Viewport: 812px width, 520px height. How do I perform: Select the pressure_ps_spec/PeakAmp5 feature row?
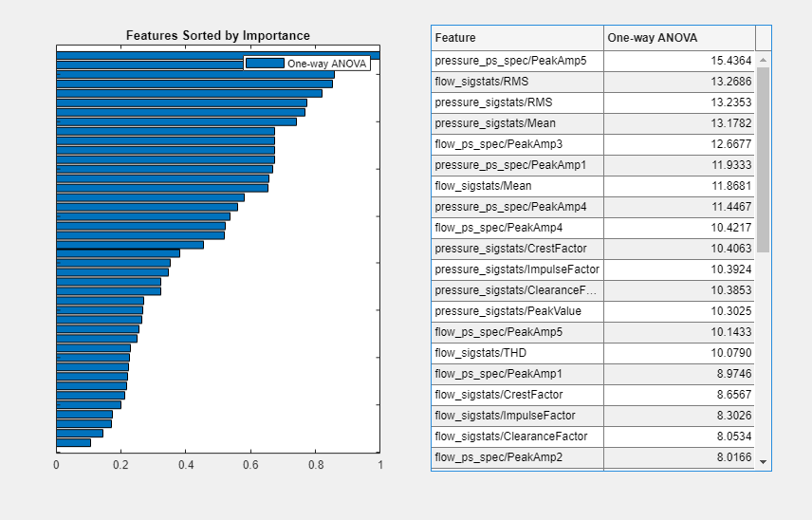coord(517,61)
